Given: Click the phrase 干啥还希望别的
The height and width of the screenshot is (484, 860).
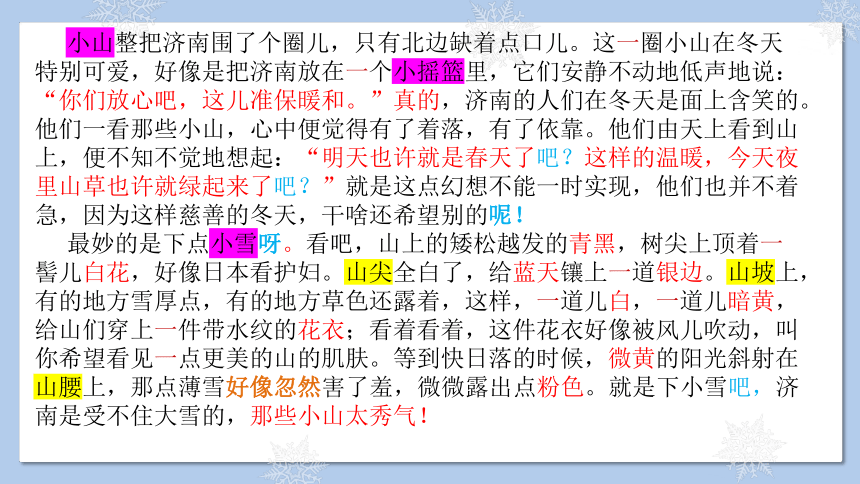Looking at the screenshot, I should [x=405, y=215].
